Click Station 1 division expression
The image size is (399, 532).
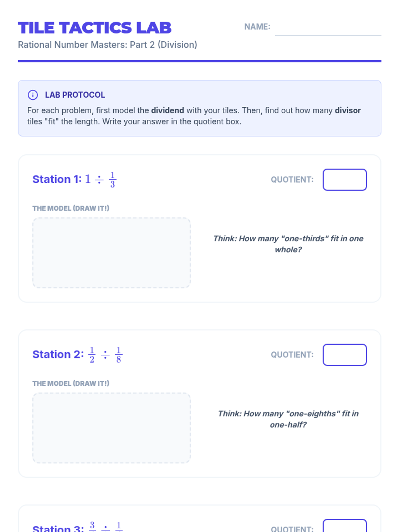(x=101, y=180)
